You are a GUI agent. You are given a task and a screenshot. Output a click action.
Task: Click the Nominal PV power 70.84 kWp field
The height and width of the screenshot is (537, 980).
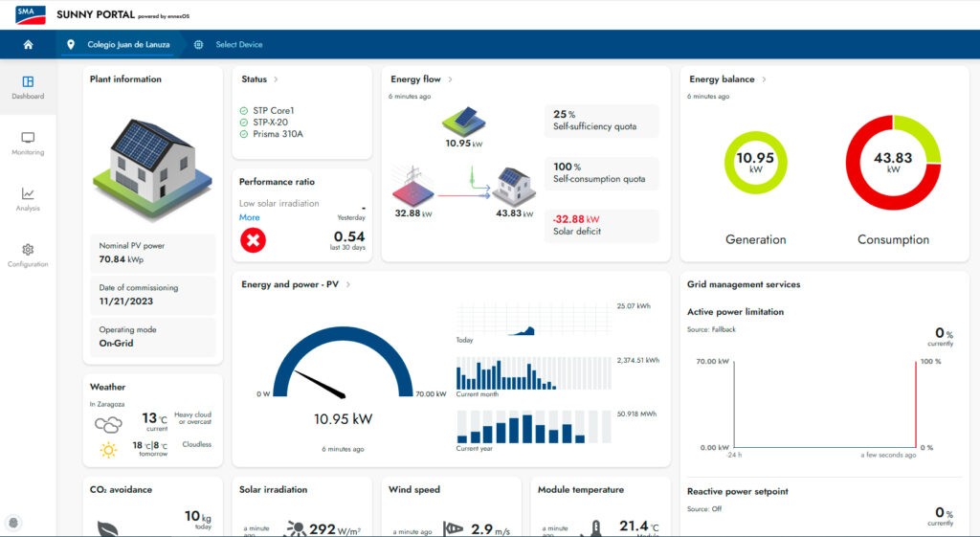click(152, 253)
